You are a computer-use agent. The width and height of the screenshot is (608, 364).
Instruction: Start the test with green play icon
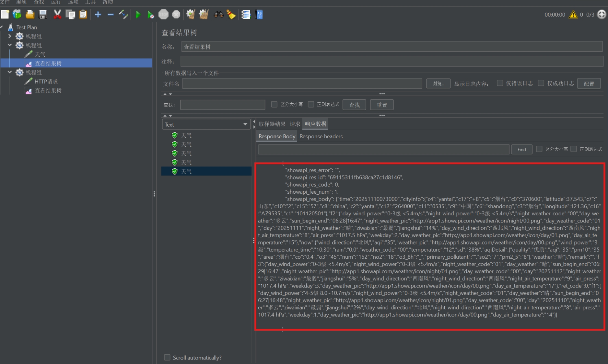click(x=138, y=15)
